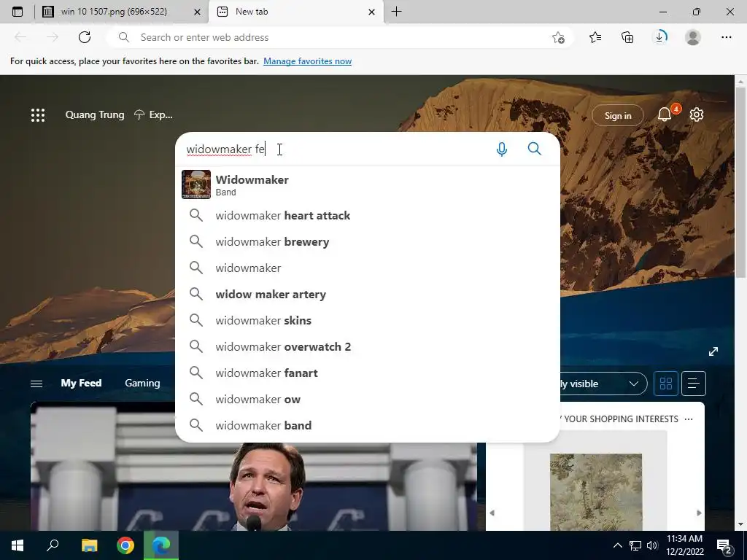Click the blue search magnifier icon
The width and height of the screenshot is (747, 560).
(x=535, y=149)
